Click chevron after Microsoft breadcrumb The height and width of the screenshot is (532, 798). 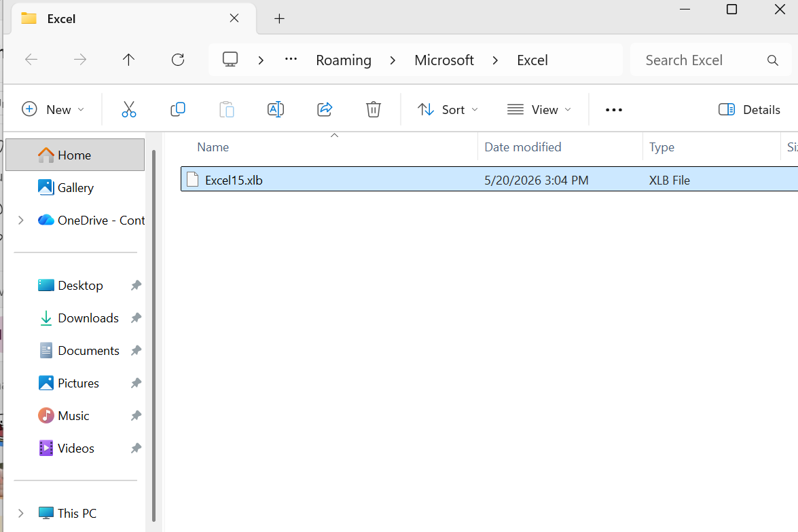(495, 60)
